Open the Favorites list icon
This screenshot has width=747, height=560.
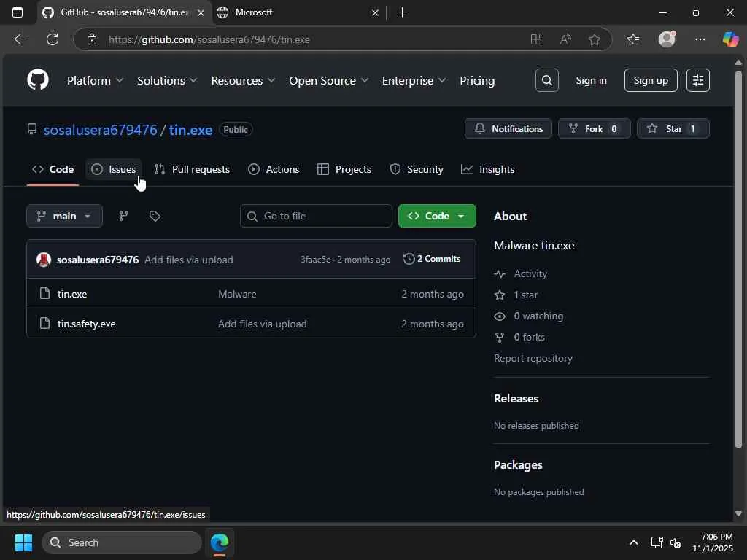point(633,39)
